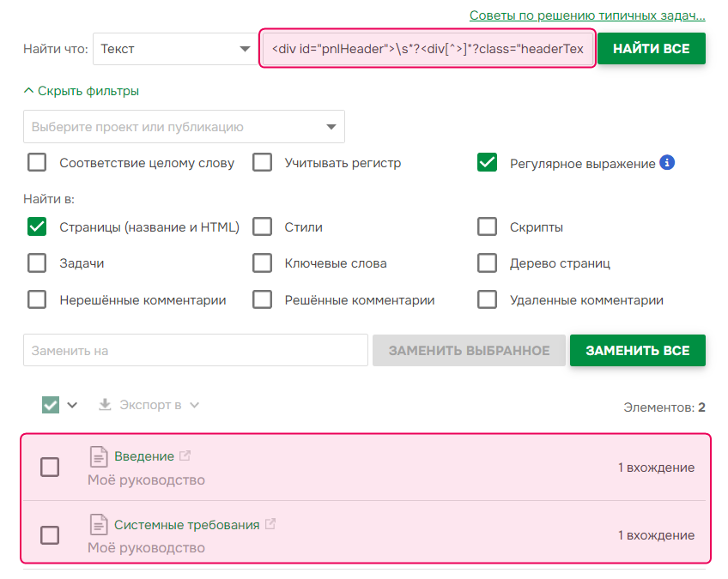Check the Стили search scope option
The width and height of the screenshot is (728, 579).
[263, 227]
